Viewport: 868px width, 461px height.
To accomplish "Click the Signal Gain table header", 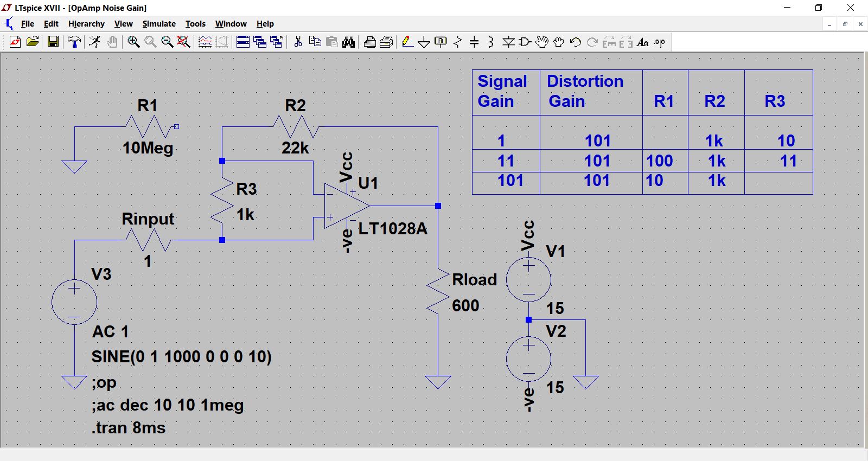I will pos(502,91).
